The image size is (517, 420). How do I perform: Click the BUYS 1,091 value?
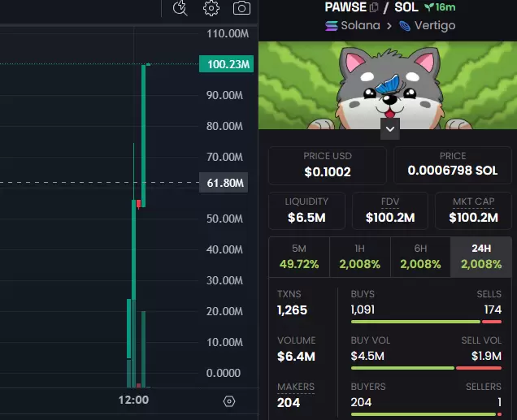coord(363,310)
